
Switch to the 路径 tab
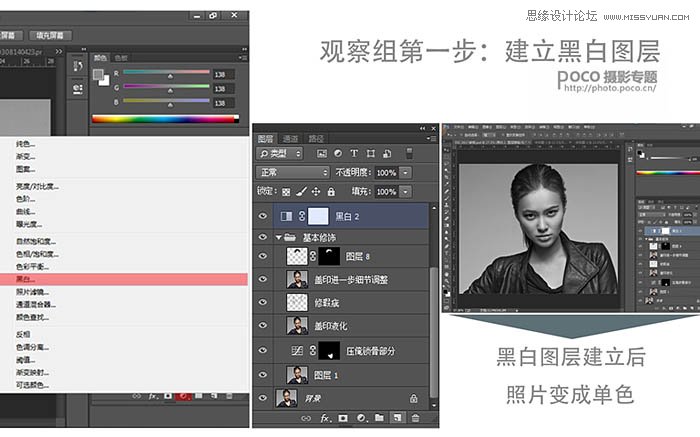(x=316, y=139)
